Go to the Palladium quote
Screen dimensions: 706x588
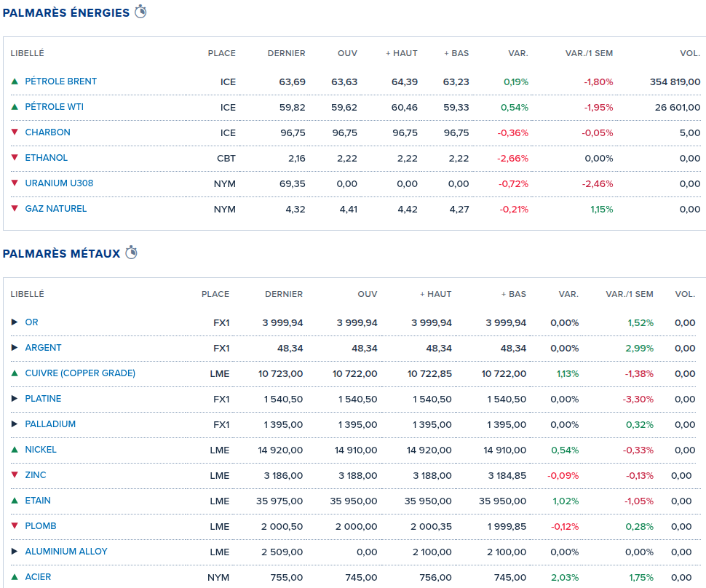pyautogui.click(x=50, y=424)
